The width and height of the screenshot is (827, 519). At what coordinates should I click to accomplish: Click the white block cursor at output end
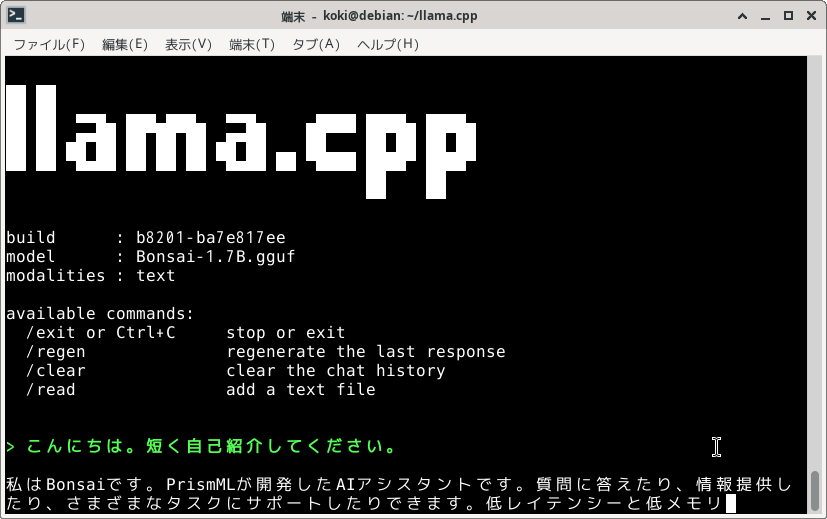[731, 504]
